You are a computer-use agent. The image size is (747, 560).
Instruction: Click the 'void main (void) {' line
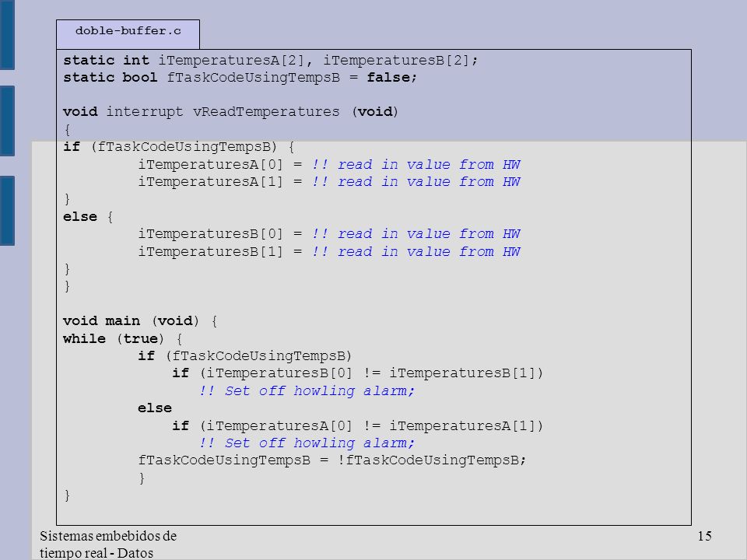pyautogui.click(x=140, y=321)
